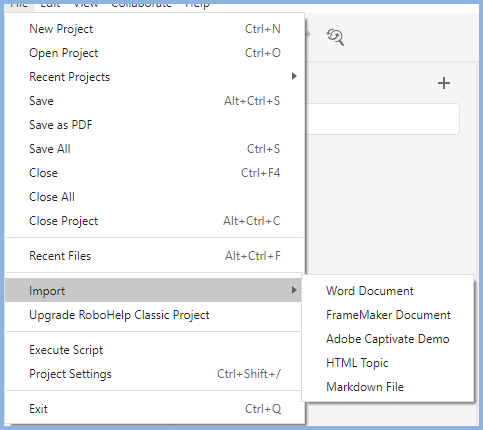The image size is (483, 430).
Task: Expand the Recent Projects submenu arrow
Action: point(294,76)
